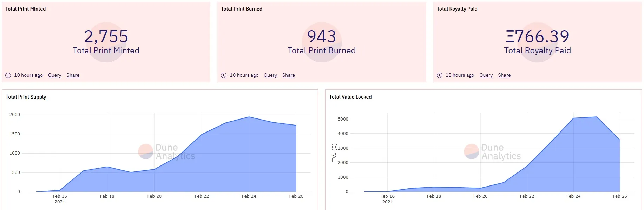Click the clock icon in Total Print Minted card
Viewport: 644px width, 210px height.
point(8,75)
